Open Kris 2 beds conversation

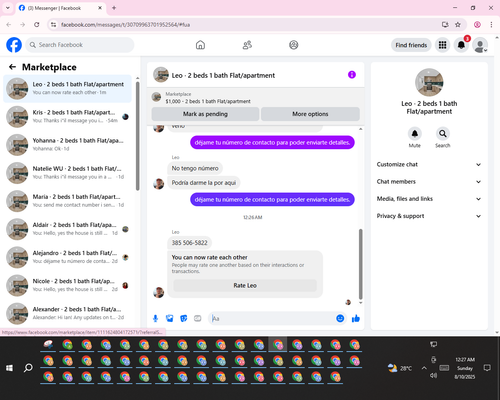tap(67, 117)
